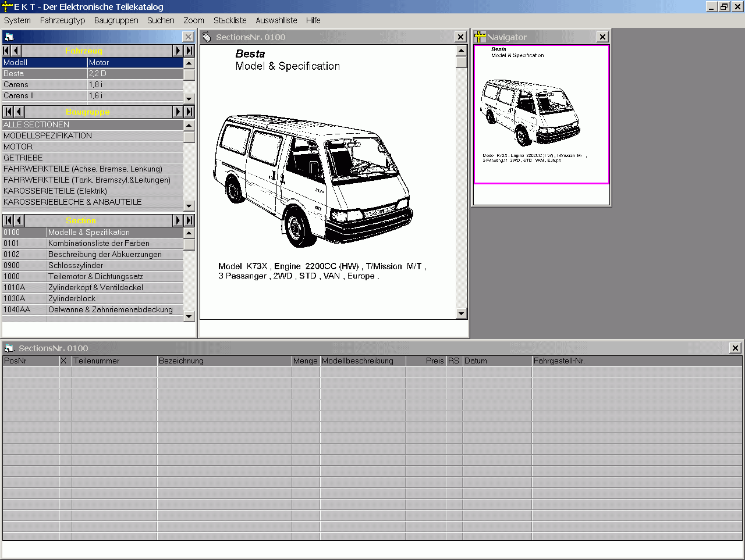Select section 0900 Schlosszylinder

point(93,266)
